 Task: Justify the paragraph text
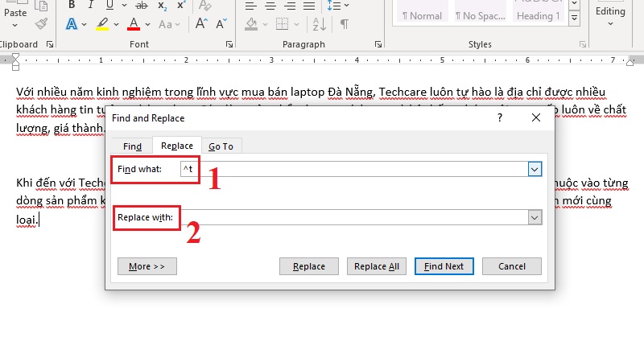click(309, 6)
